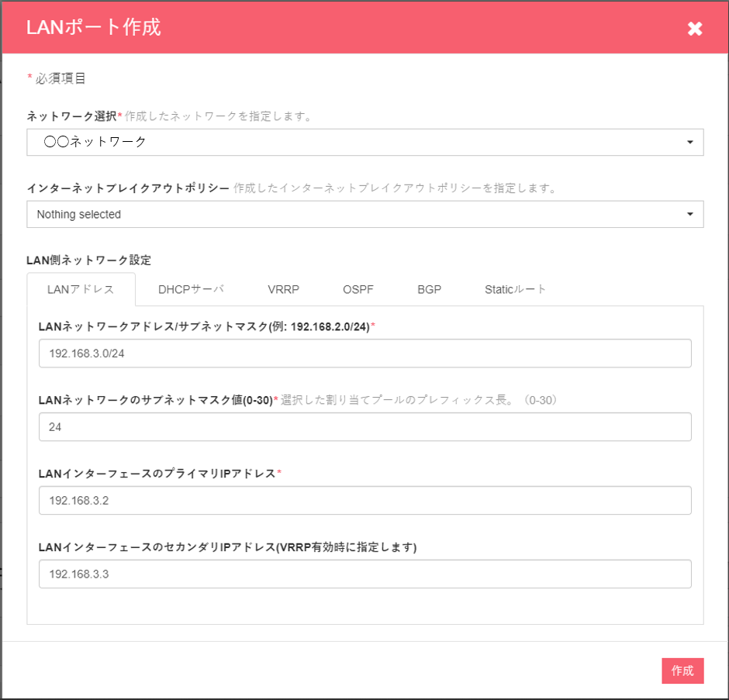The width and height of the screenshot is (729, 700).
Task: Click the subnet mask value field showing 24
Action: [365, 426]
